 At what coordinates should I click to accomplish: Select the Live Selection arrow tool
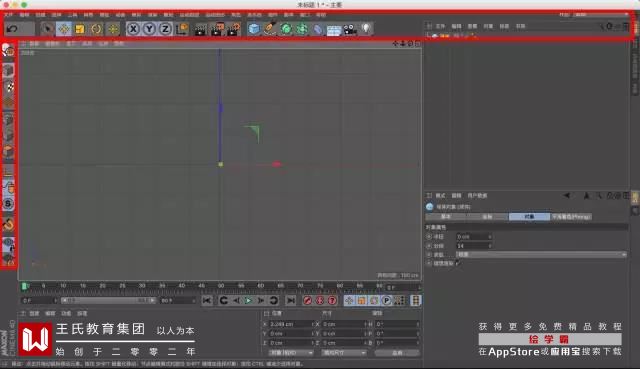[47, 29]
